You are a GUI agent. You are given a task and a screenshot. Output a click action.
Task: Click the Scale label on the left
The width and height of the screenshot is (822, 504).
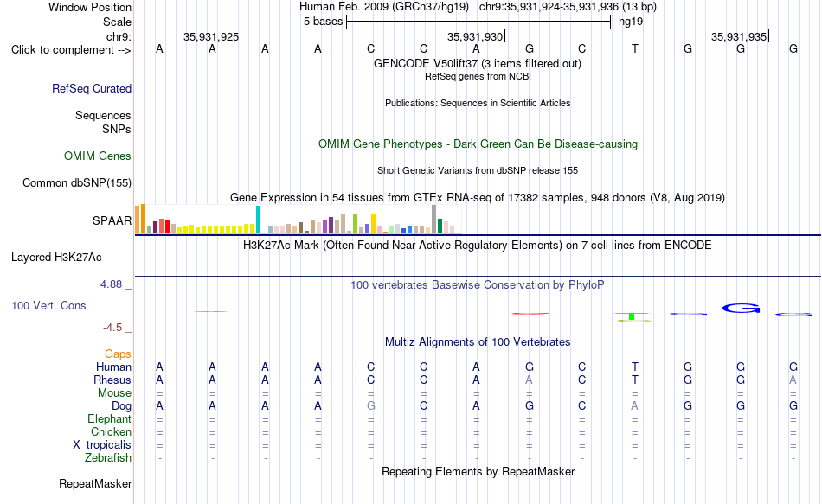[x=117, y=22]
